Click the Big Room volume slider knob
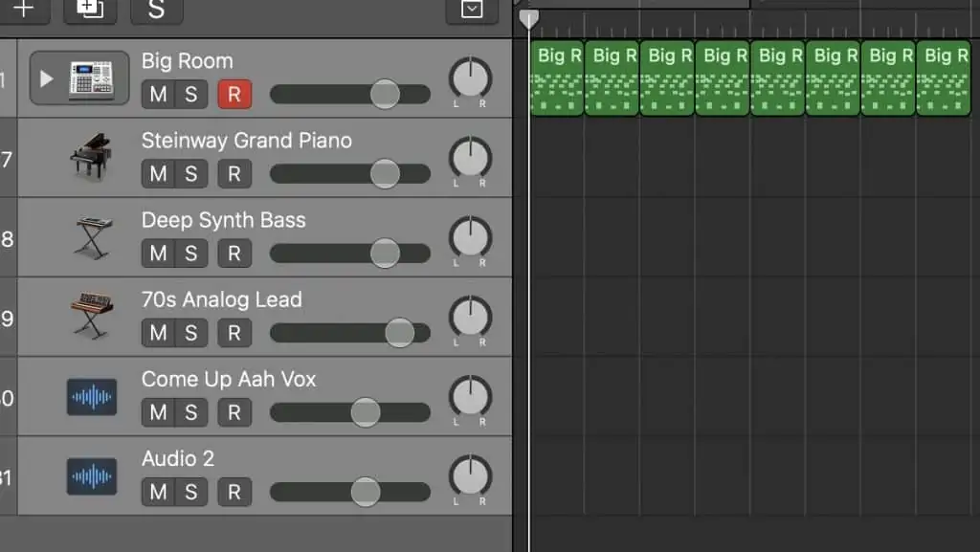The image size is (980, 552). coord(385,95)
